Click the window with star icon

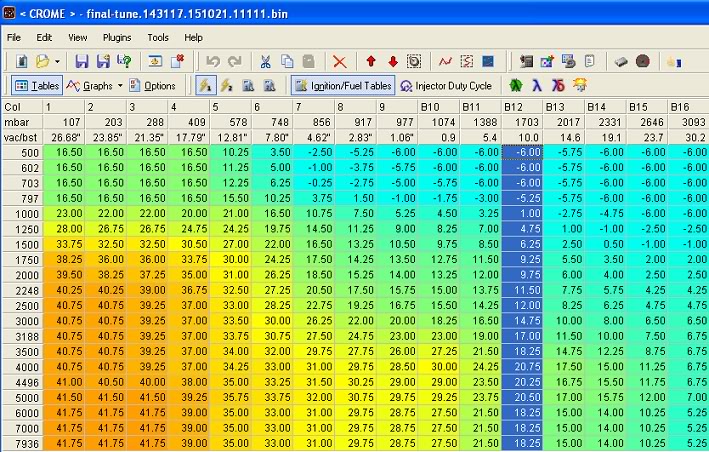click(155, 61)
